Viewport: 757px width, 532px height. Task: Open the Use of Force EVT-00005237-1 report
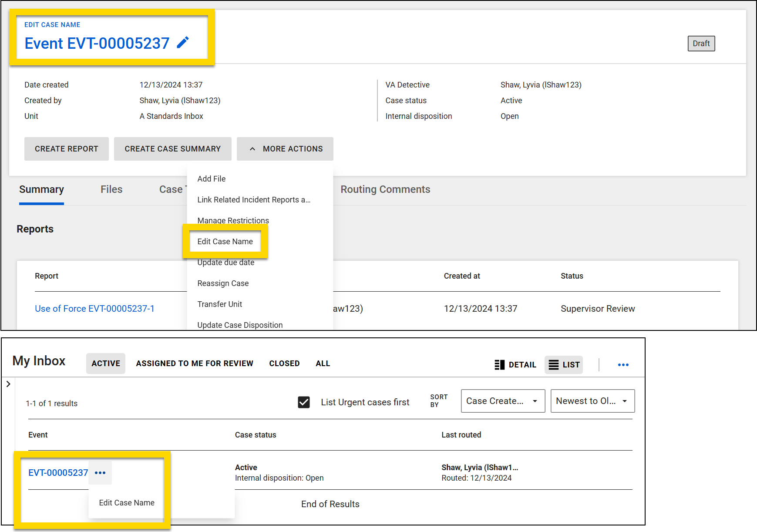point(94,308)
